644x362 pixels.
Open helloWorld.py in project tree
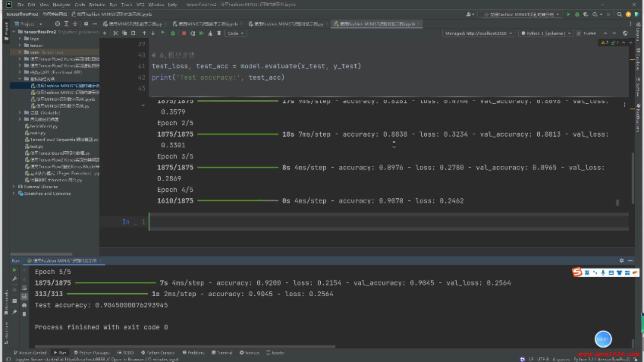point(44,126)
